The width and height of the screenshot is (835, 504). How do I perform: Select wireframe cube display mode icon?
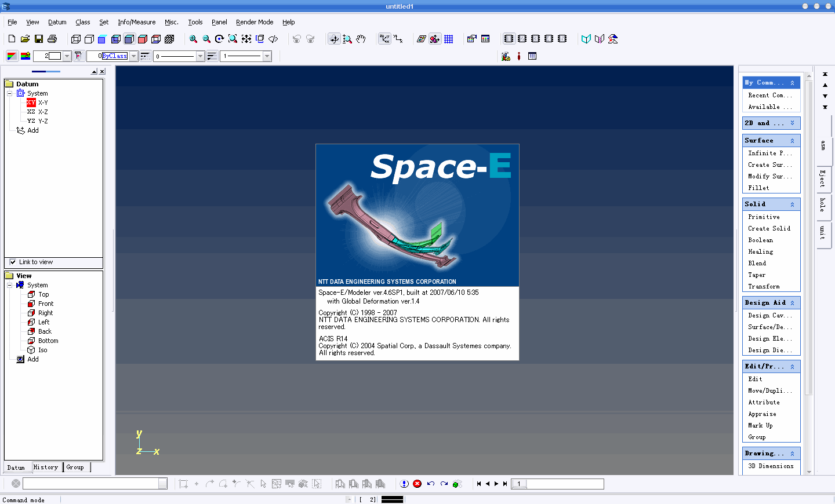[76, 39]
